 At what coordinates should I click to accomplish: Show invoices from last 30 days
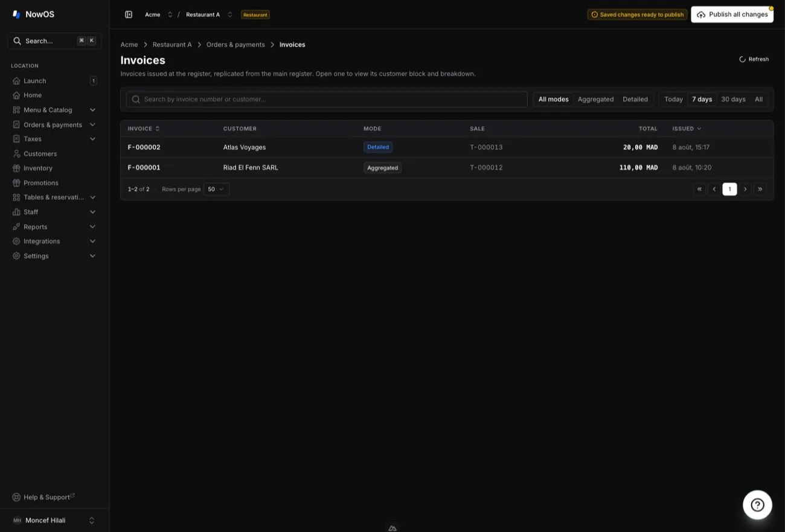[733, 99]
